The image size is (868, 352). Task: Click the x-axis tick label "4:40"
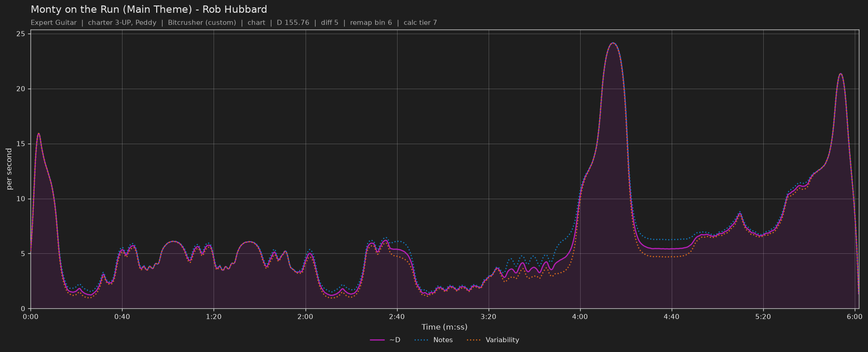[x=672, y=317]
